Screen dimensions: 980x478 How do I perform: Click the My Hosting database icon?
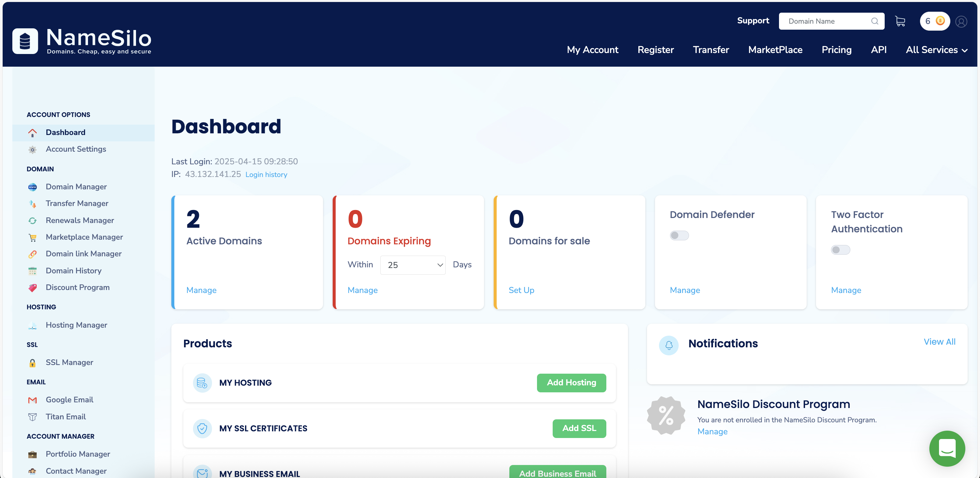coord(202,382)
